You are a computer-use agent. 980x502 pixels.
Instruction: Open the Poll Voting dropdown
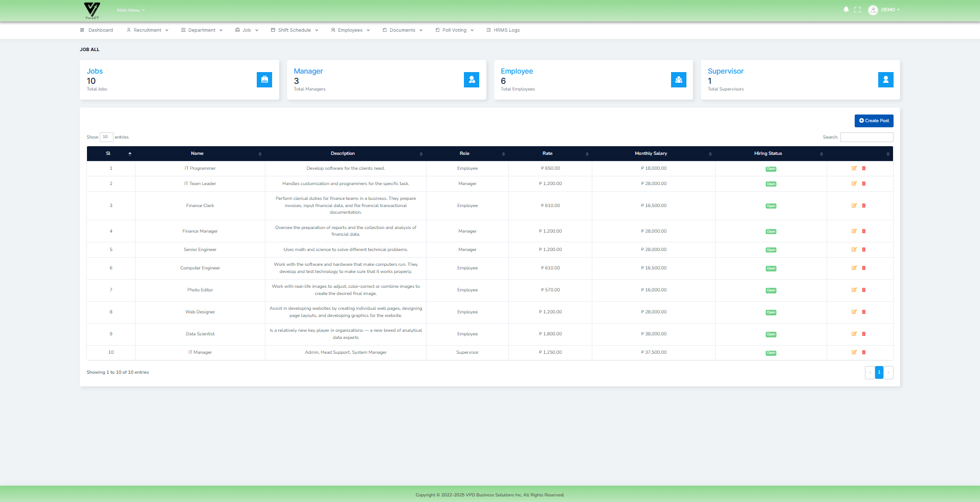pos(454,30)
